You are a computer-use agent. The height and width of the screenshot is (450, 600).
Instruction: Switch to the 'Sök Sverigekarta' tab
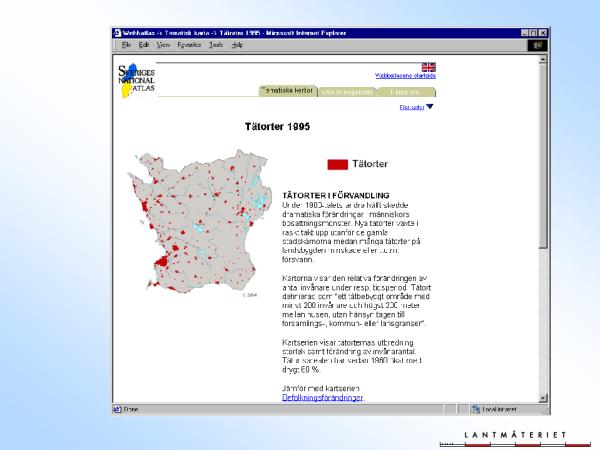347,91
